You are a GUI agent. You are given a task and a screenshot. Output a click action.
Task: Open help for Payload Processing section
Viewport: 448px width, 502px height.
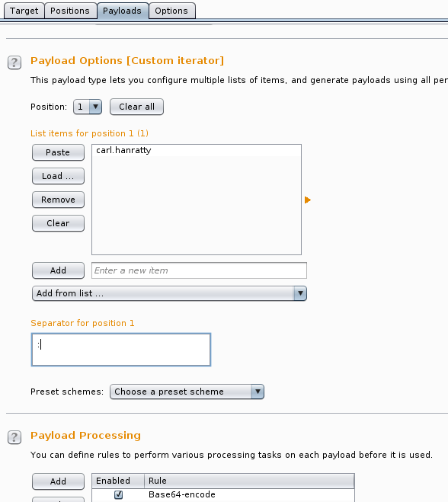click(14, 437)
